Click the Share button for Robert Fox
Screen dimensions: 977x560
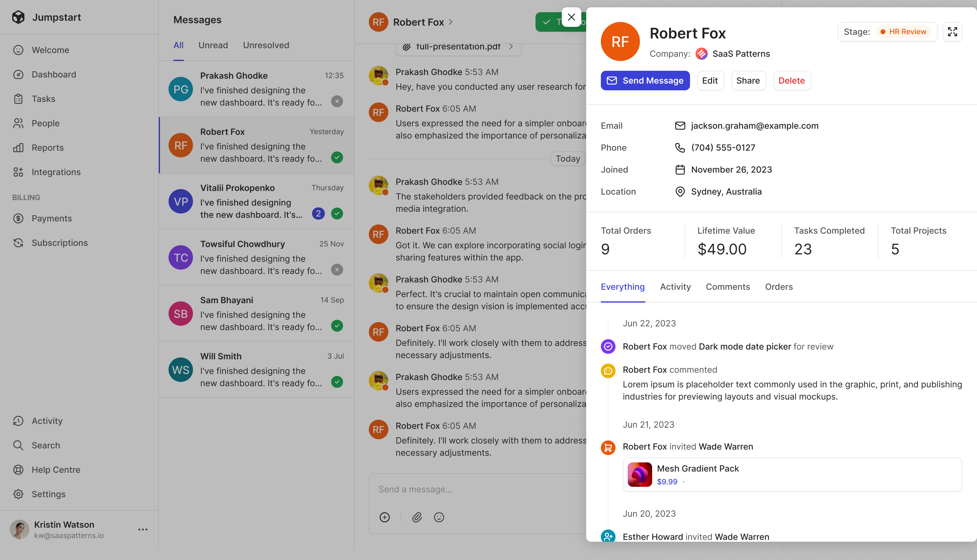click(747, 81)
